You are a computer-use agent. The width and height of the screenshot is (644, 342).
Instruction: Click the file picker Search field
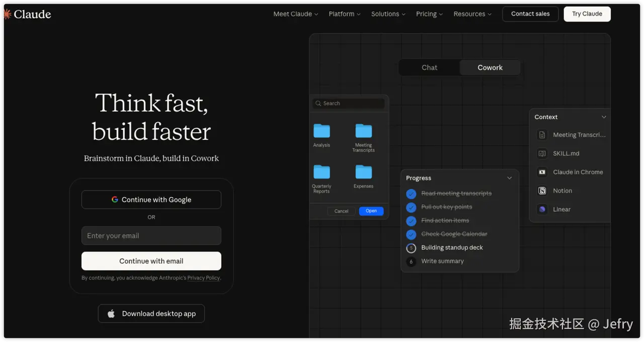(x=349, y=103)
